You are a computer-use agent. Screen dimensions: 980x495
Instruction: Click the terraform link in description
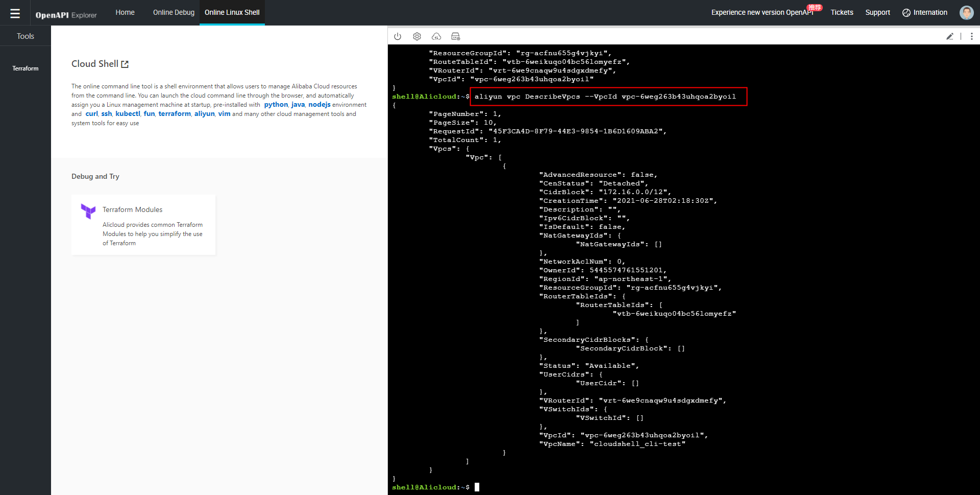(175, 114)
